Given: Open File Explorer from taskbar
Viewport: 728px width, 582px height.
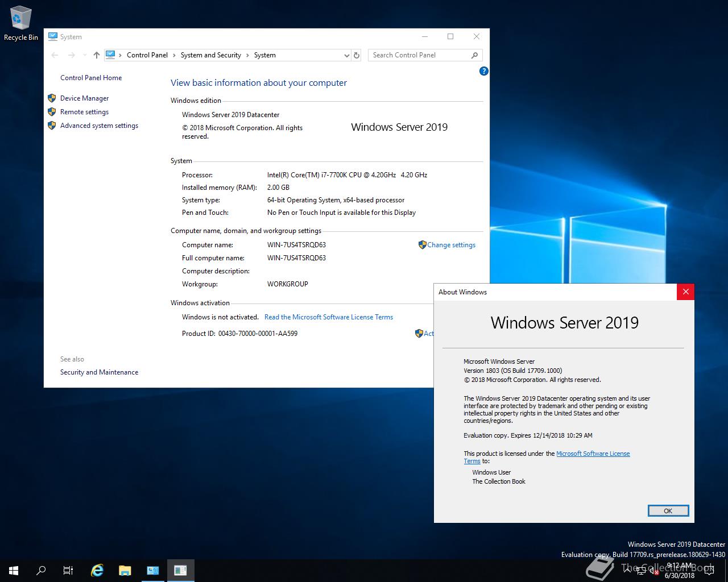Looking at the screenshot, I should point(125,570).
